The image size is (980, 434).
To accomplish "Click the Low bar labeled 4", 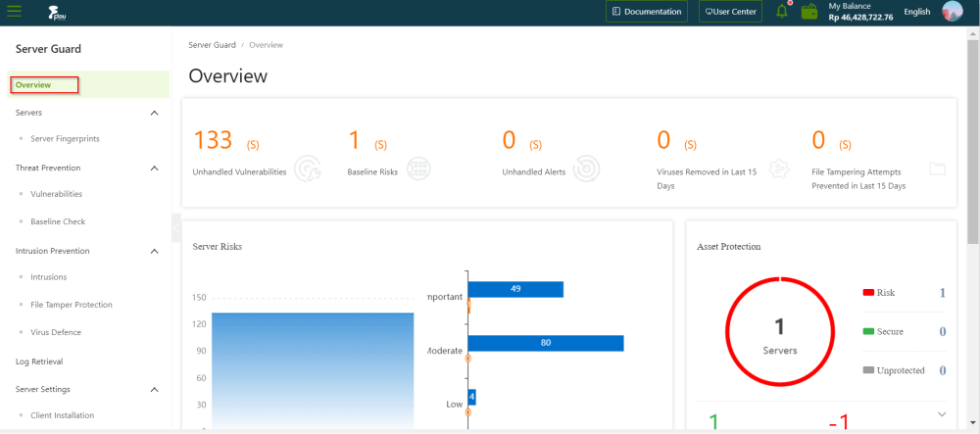I will (x=472, y=397).
